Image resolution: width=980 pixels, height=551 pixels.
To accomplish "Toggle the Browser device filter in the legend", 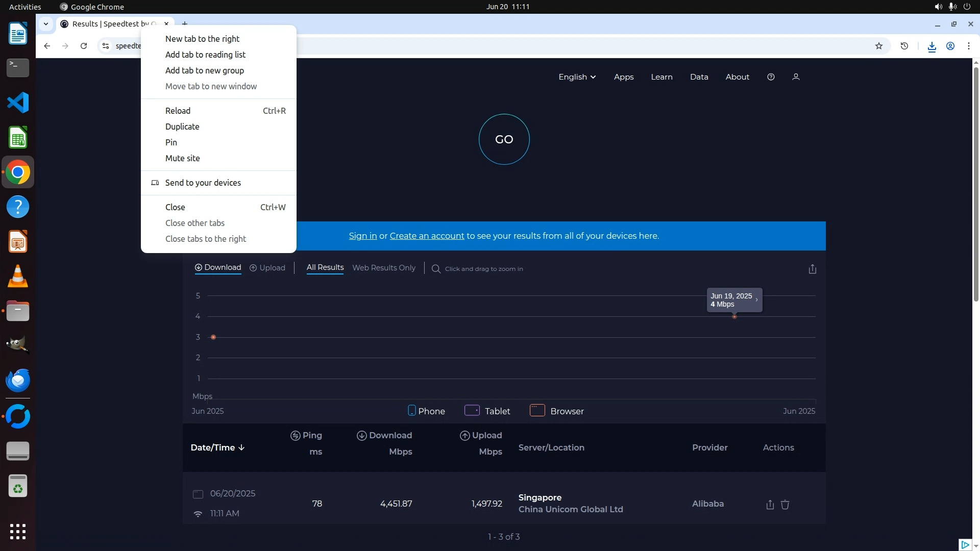I will [556, 411].
